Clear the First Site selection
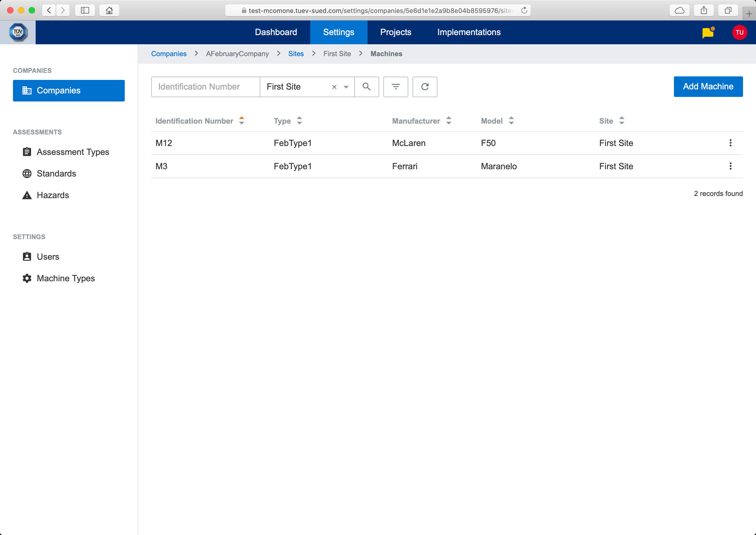 coord(334,87)
